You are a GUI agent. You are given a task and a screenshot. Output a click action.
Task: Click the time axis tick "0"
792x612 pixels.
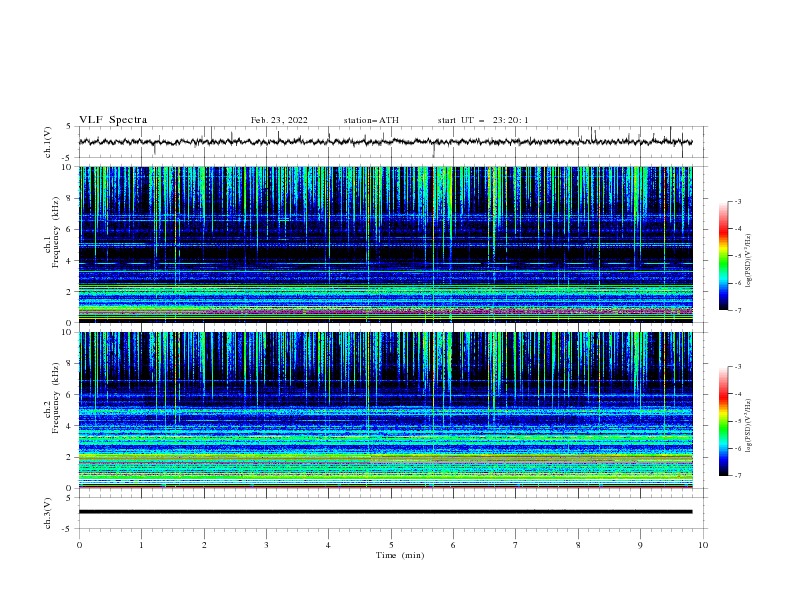[x=79, y=545]
